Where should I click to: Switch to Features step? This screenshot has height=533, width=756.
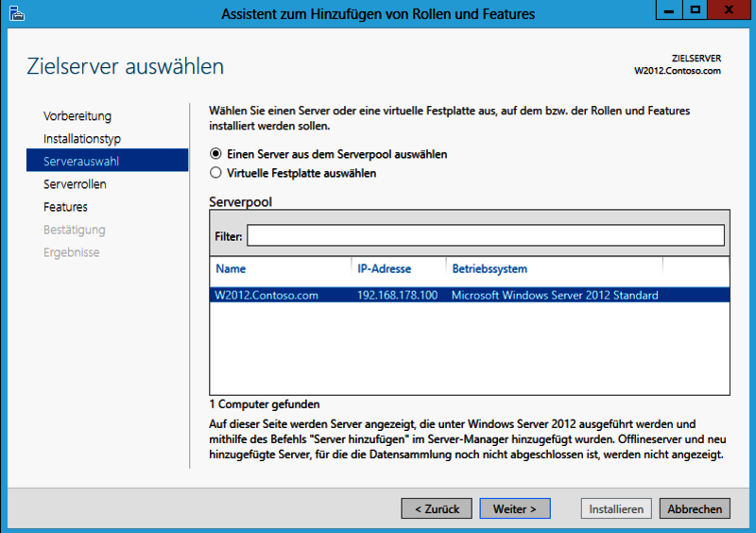tap(65, 207)
